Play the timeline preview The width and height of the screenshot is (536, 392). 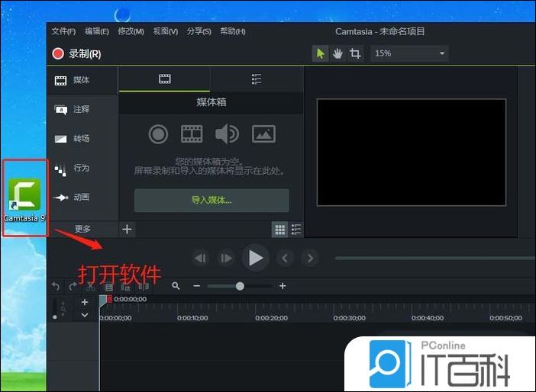[x=255, y=258]
